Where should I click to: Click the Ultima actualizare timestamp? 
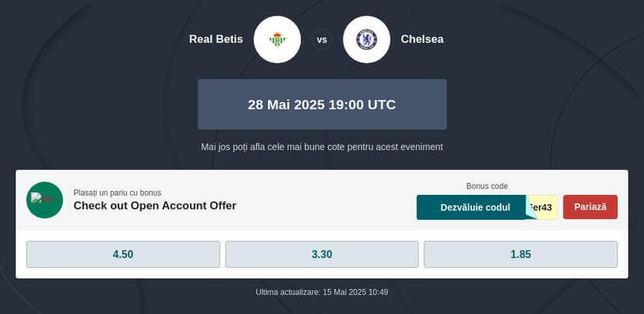point(322,292)
